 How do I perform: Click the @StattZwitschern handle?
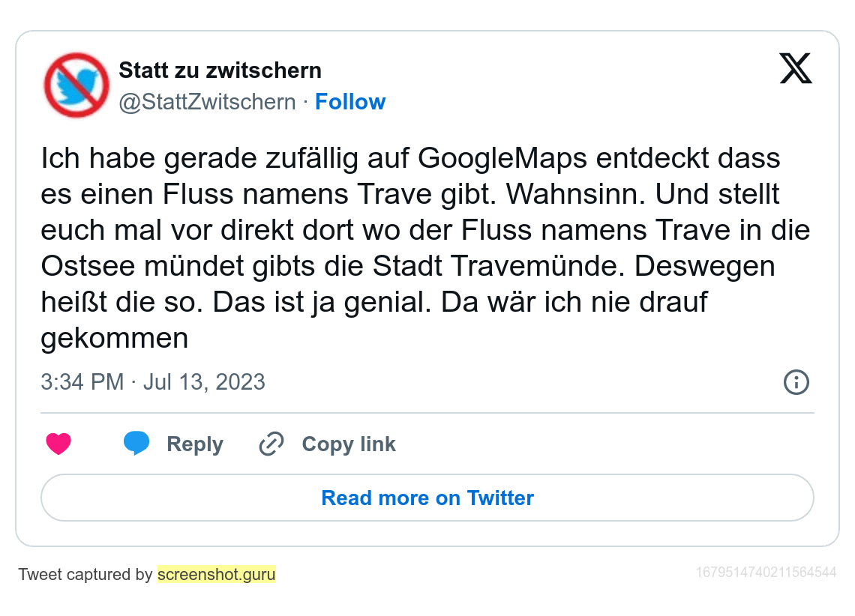[x=208, y=102]
